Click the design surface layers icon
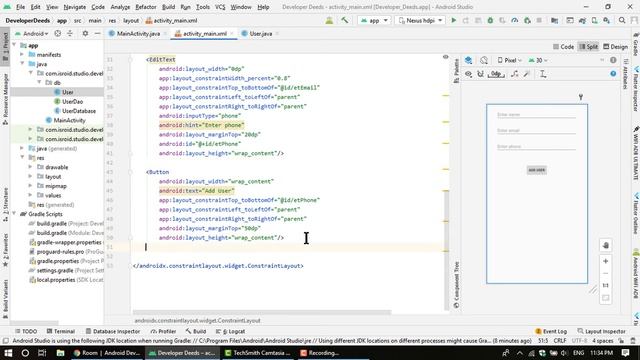This screenshot has width=640, height=360. [469, 60]
